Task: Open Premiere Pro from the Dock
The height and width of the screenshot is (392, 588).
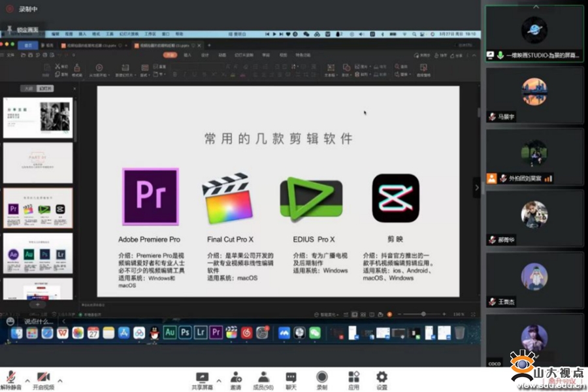Action: (x=216, y=333)
